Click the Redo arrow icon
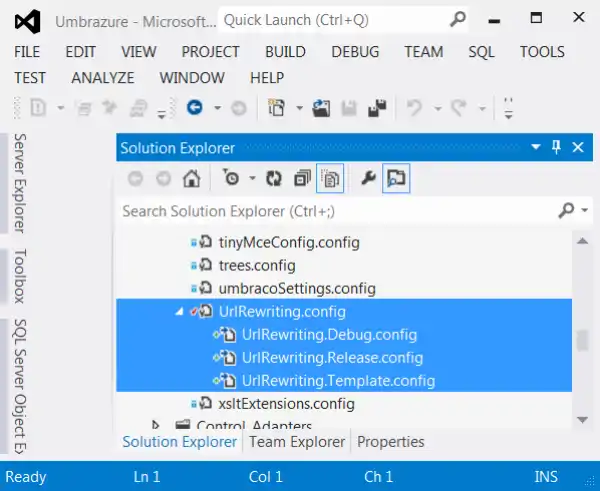 [x=459, y=108]
